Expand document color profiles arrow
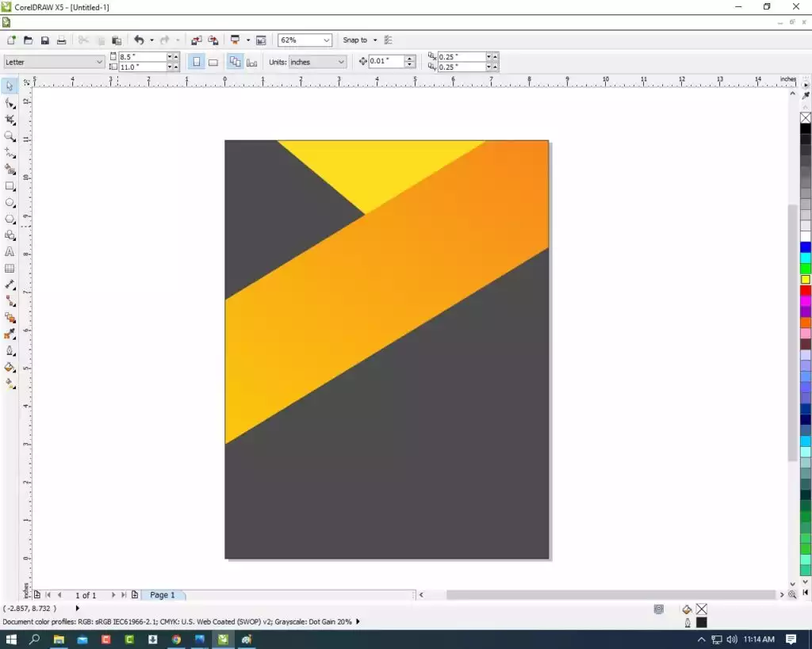The height and width of the screenshot is (649, 812). click(x=358, y=621)
